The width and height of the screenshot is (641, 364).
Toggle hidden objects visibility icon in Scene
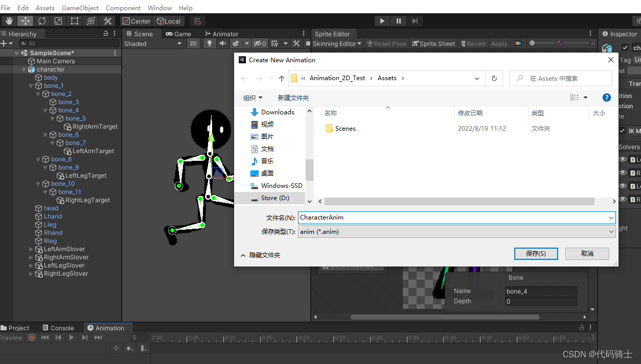[260, 43]
